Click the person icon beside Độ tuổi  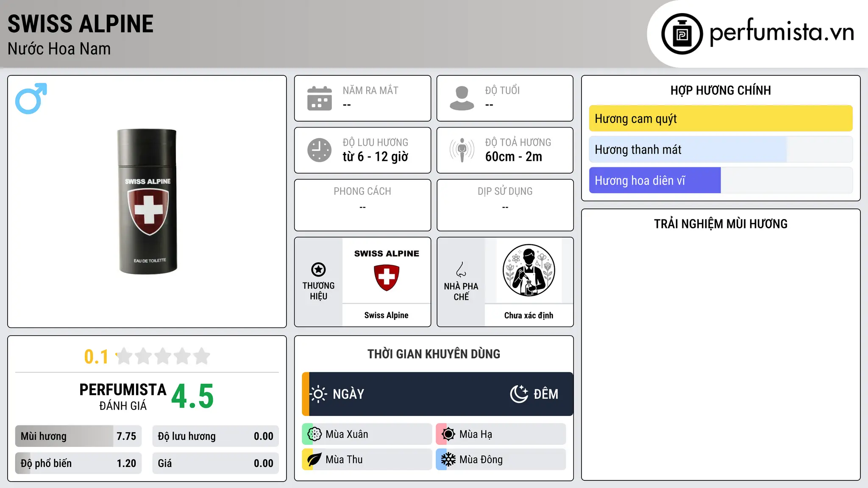click(462, 98)
